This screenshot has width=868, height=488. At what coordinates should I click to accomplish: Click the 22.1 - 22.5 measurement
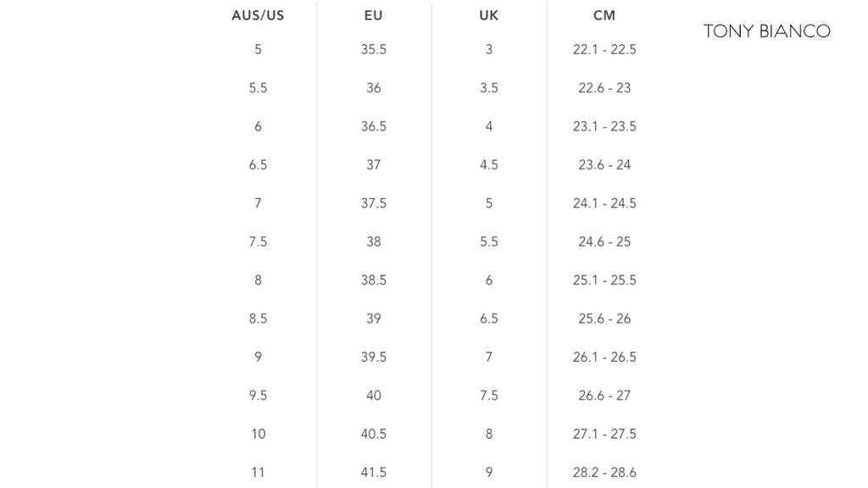click(x=604, y=49)
